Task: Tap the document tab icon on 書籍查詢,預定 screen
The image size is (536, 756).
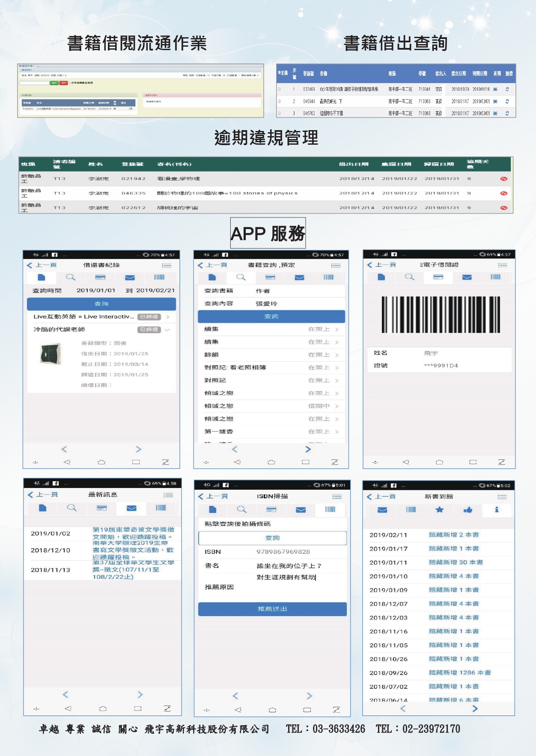Action: coord(212,277)
